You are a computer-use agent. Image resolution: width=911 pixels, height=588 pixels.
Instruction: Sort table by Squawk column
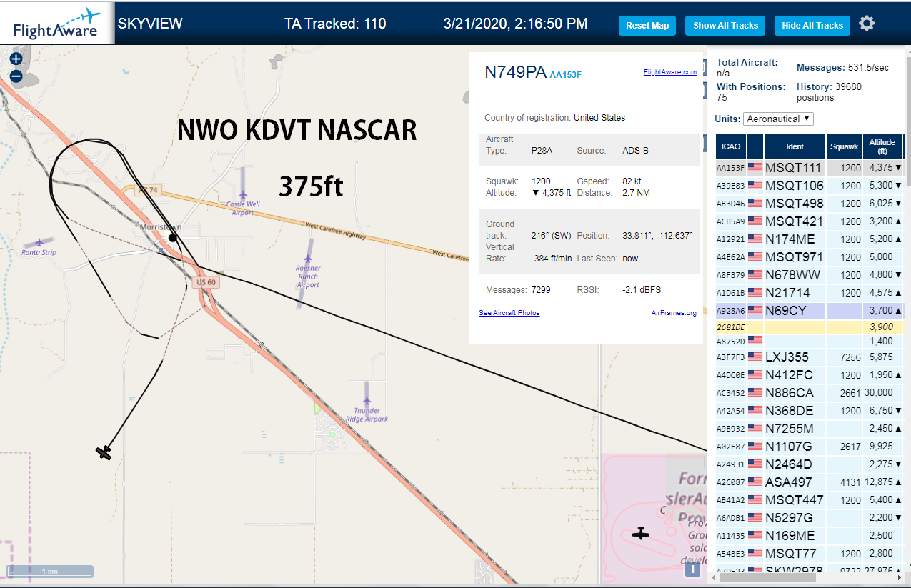tap(844, 146)
